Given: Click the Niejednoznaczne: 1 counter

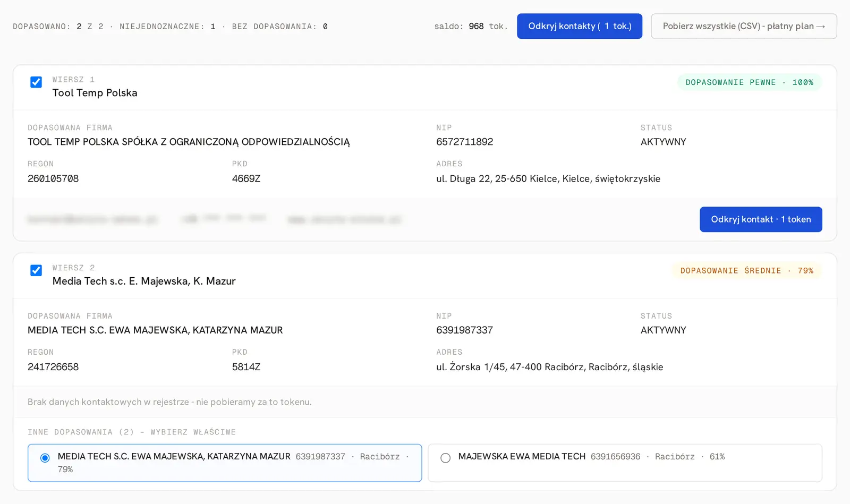Looking at the screenshot, I should pyautogui.click(x=167, y=27).
